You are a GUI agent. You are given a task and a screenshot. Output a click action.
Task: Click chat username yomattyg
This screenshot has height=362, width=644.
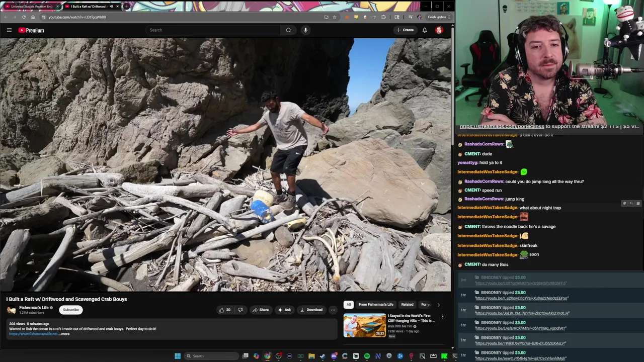[x=467, y=163]
